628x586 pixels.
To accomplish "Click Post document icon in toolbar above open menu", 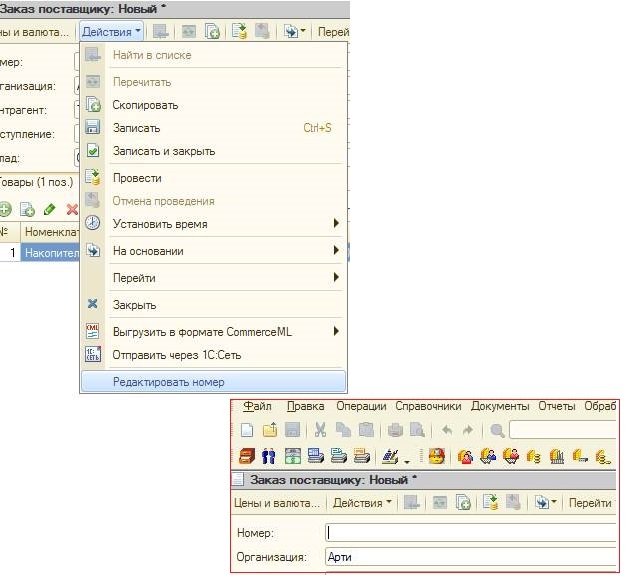I will [240, 31].
